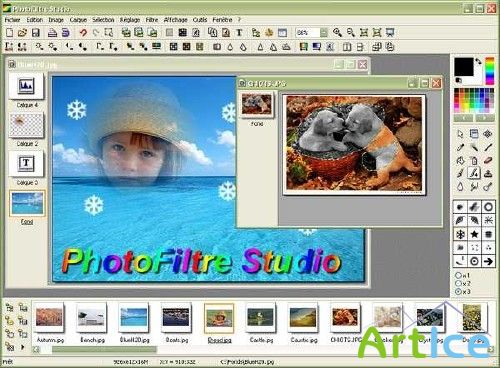The width and height of the screenshot is (500, 368).
Task: Click a red swatch in the color palette grid
Action: 457,96
